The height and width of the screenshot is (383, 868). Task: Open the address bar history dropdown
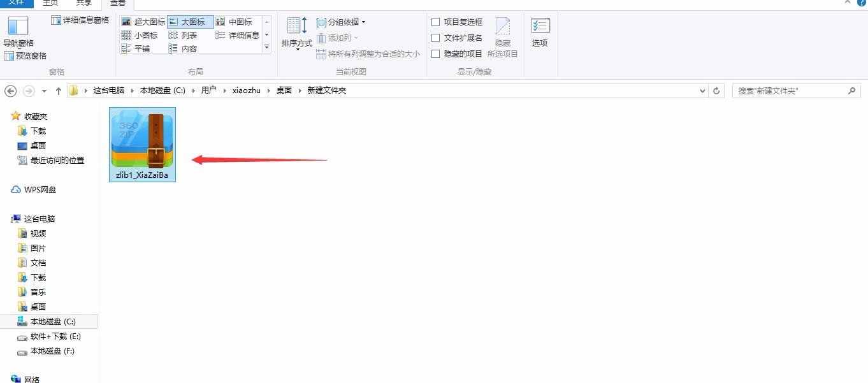point(702,90)
